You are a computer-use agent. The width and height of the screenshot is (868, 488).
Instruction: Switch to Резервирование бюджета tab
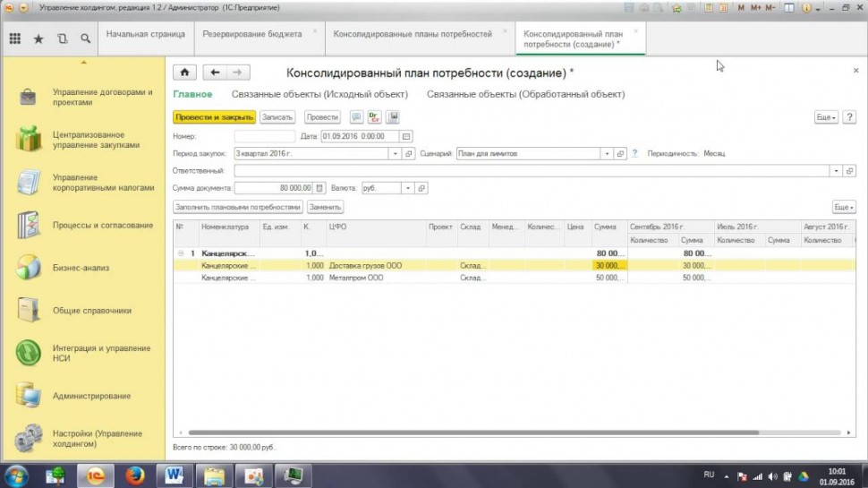click(x=252, y=35)
